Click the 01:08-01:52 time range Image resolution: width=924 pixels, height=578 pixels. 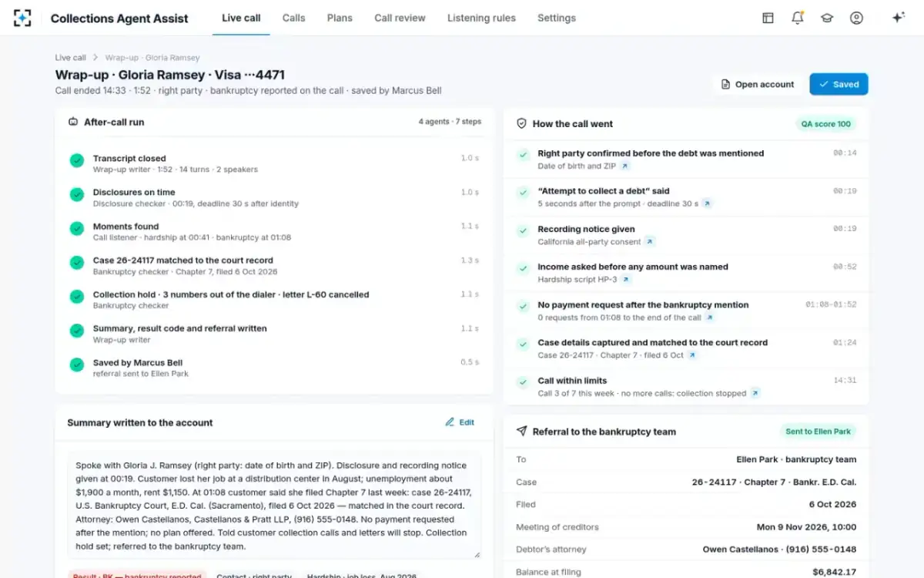831,304
